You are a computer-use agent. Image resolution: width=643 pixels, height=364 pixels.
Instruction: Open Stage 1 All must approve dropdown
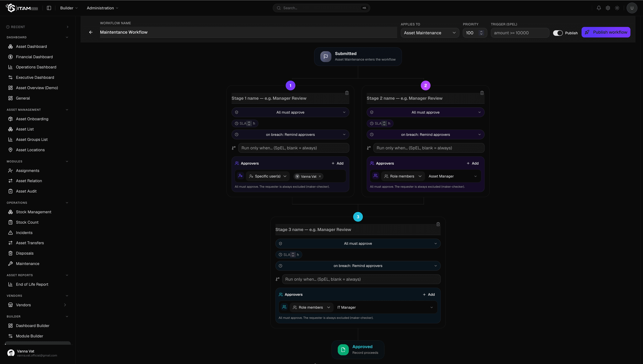click(290, 112)
